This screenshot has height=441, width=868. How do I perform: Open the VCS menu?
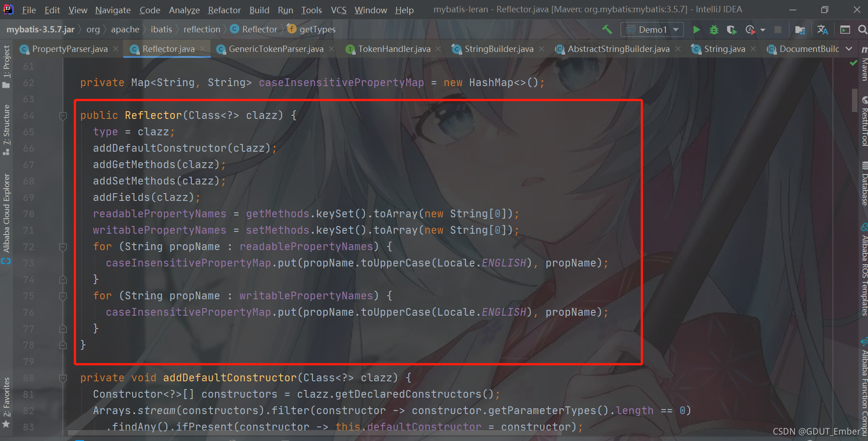tap(338, 10)
